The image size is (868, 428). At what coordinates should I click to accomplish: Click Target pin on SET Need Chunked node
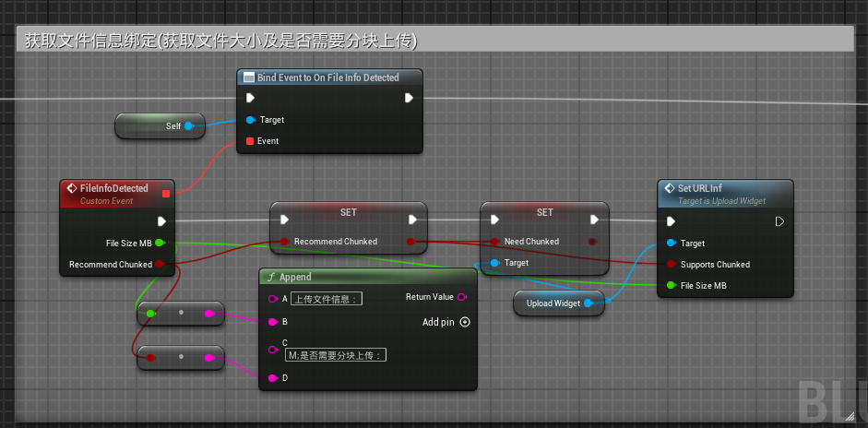[x=495, y=263]
